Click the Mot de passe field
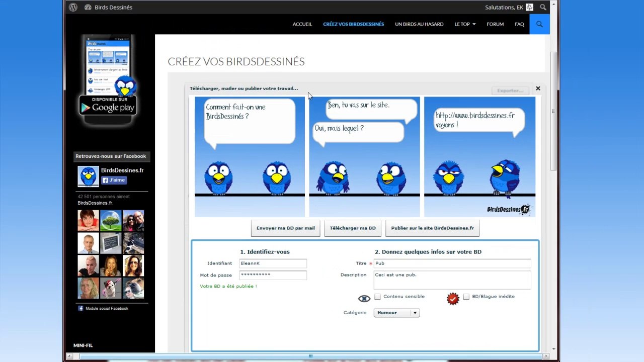The height and width of the screenshot is (362, 644). tap(273, 275)
